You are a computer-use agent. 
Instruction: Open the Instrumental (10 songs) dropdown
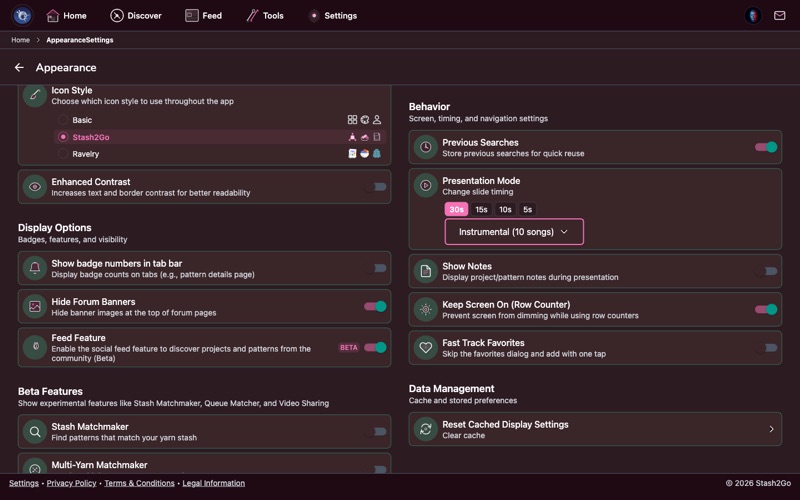514,232
